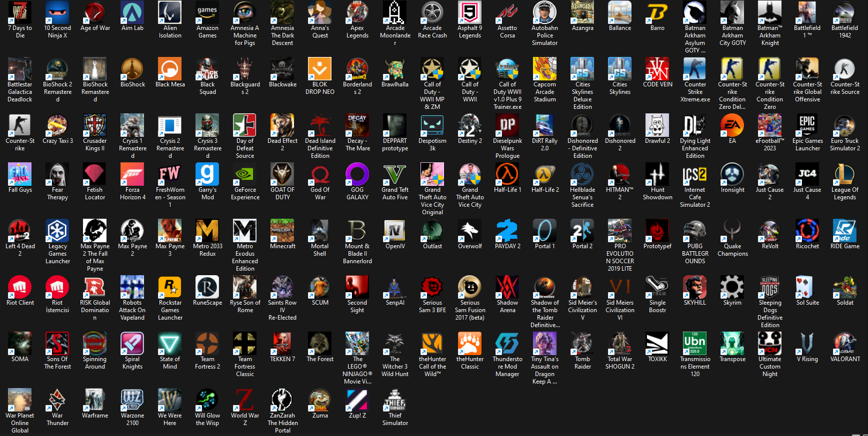
Task: Open the CODE VEIN shortcut
Action: [657, 69]
